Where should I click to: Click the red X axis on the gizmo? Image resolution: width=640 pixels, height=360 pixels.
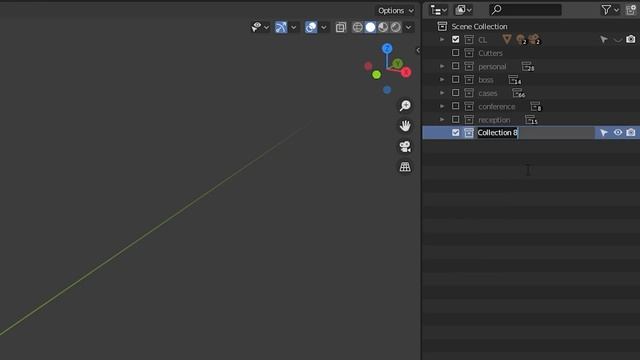point(406,73)
